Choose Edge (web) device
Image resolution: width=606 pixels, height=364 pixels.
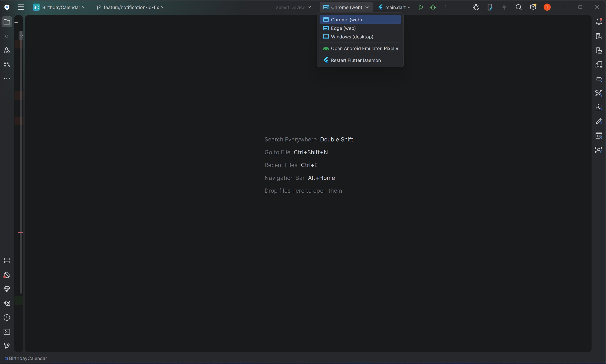click(x=360, y=28)
